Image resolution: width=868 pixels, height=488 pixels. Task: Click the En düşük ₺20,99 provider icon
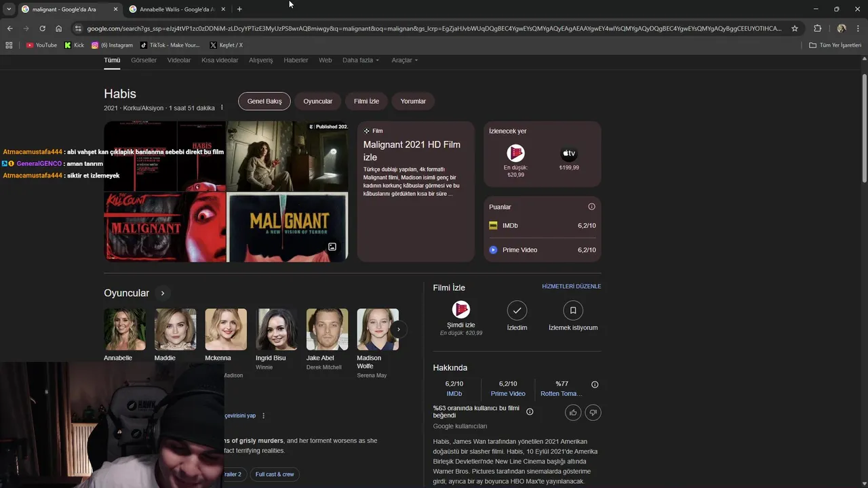(516, 153)
